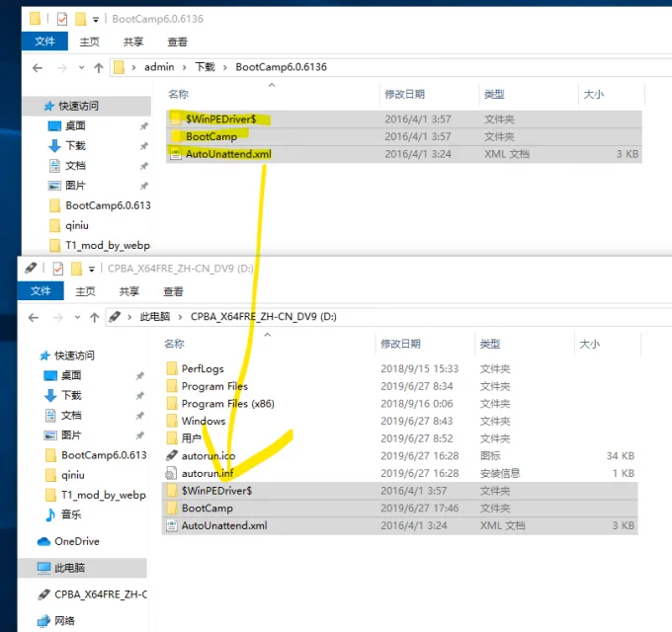Go back in BootCamp6.0.6136 window
The height and width of the screenshot is (632, 672).
[38, 68]
